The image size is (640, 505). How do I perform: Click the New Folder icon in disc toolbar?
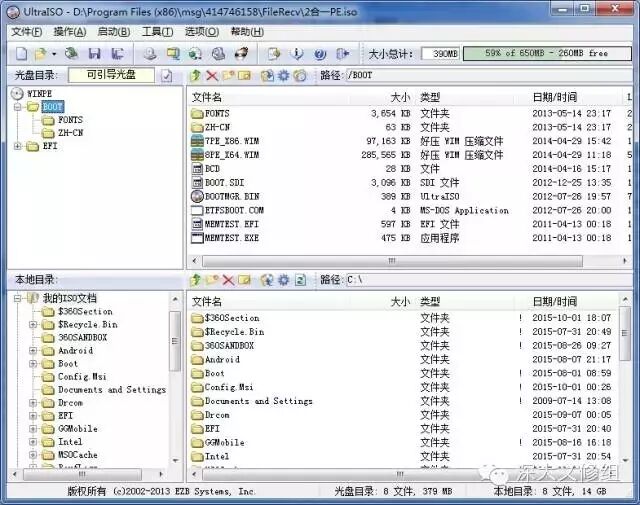tap(228, 75)
